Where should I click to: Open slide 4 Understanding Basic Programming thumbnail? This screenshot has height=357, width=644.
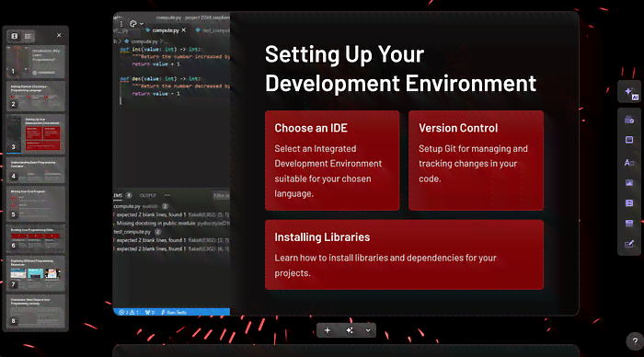click(36, 169)
